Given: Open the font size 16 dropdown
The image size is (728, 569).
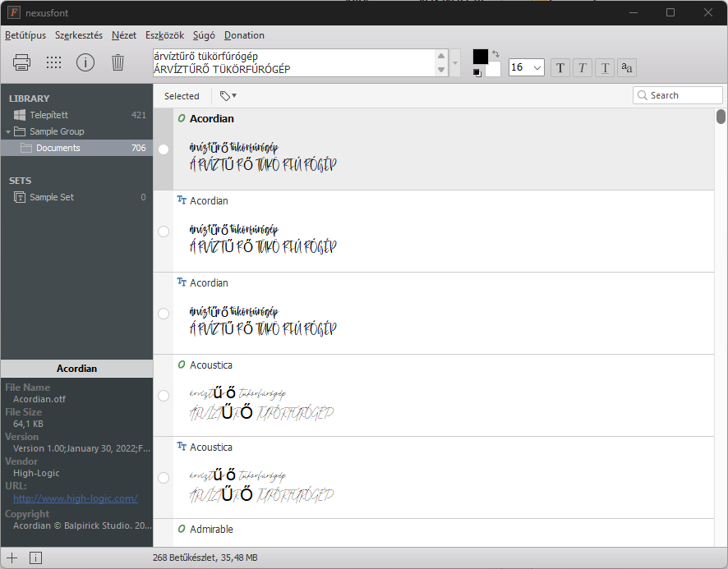Looking at the screenshot, I should (x=537, y=68).
